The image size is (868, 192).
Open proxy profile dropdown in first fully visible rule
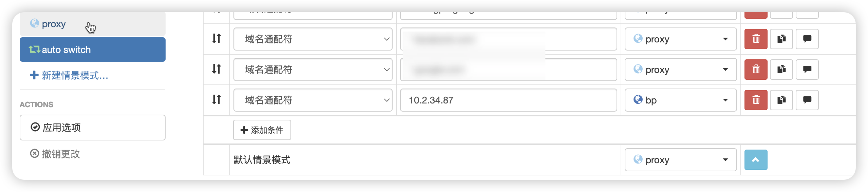(681, 39)
